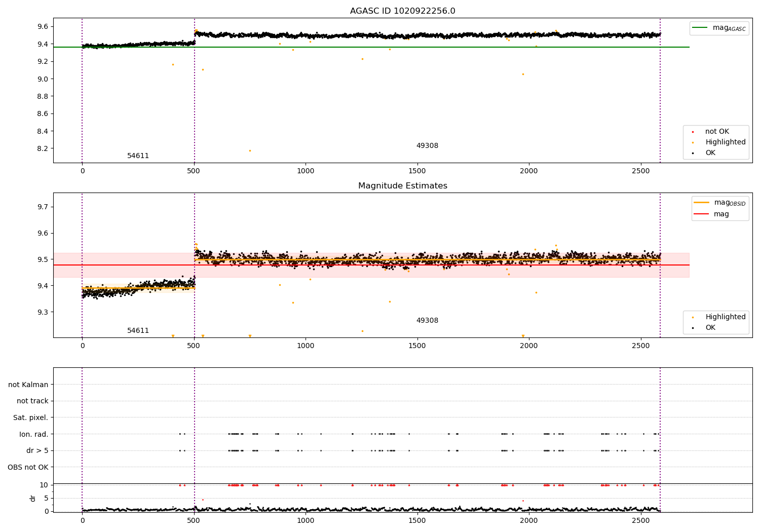Click the 8.4 y-tick in the top plot

[44, 131]
